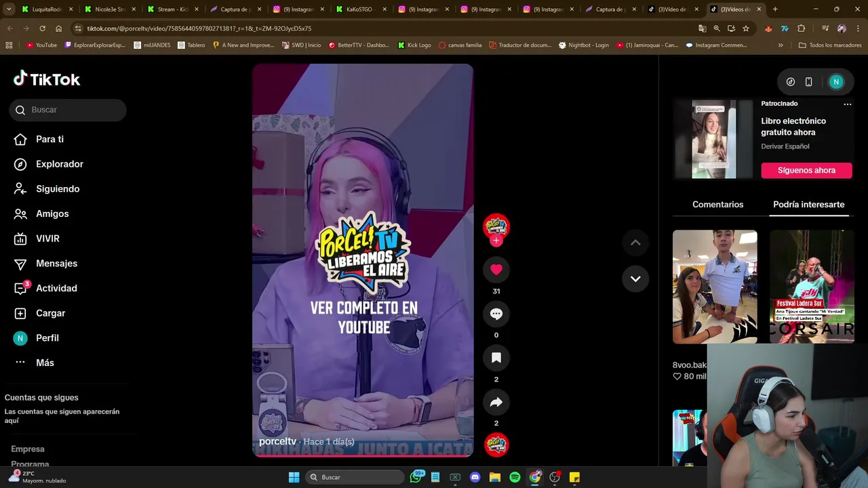The image size is (868, 488).
Task: Click the browser home button
Action: pos(58,28)
